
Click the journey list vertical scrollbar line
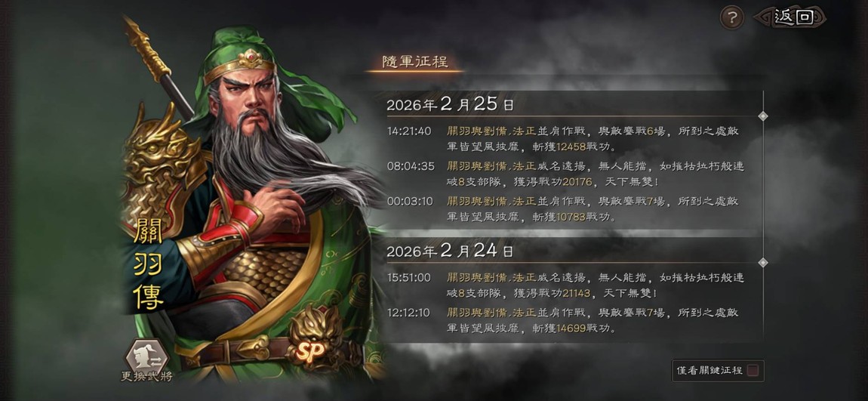pyautogui.click(x=763, y=216)
